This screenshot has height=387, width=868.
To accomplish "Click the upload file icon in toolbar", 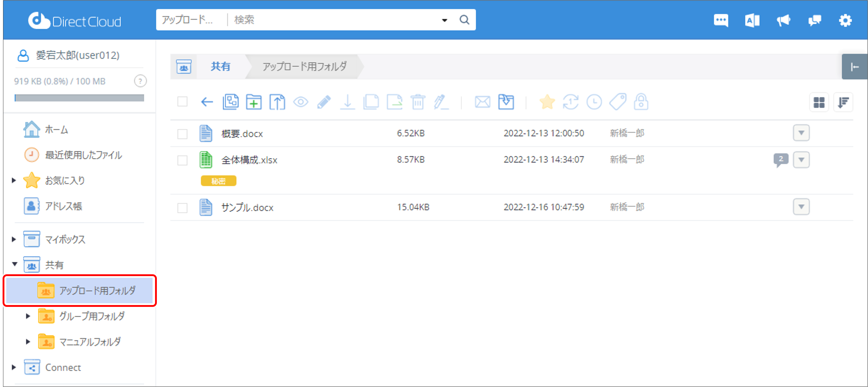I will (x=277, y=102).
